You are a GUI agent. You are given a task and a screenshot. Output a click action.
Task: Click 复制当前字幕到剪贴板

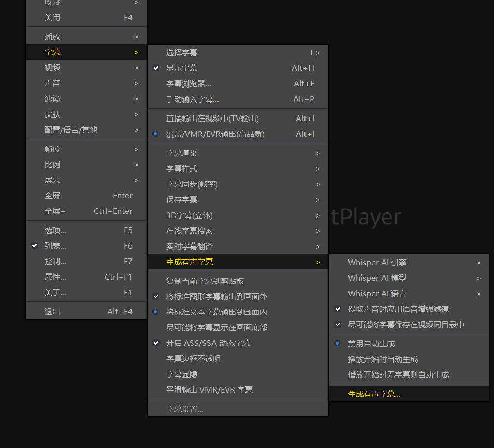coord(205,281)
